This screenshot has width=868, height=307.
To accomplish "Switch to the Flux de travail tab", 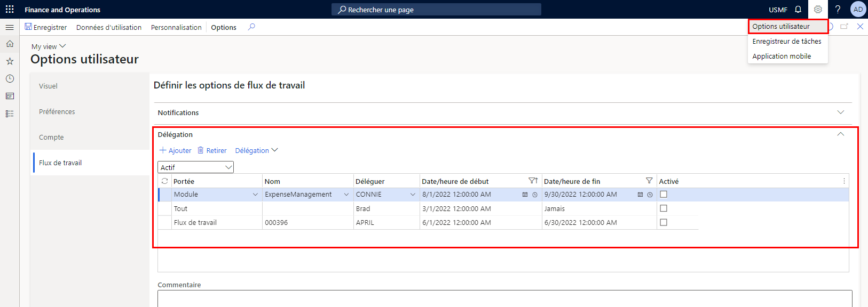I will click(x=91, y=163).
